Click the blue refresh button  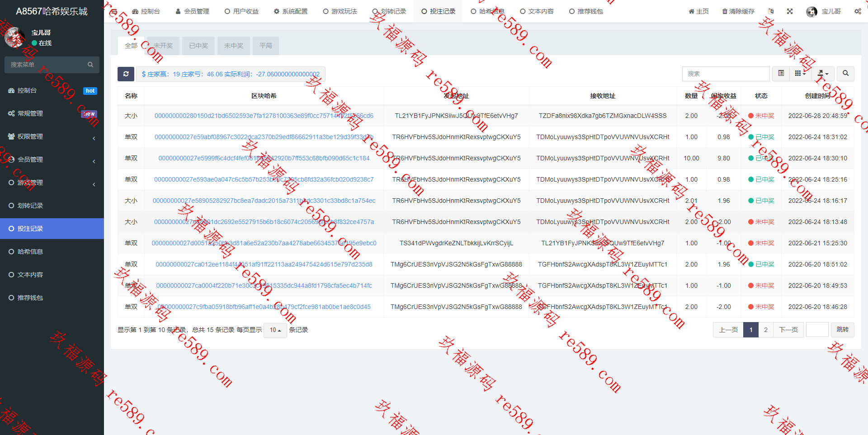pos(126,74)
